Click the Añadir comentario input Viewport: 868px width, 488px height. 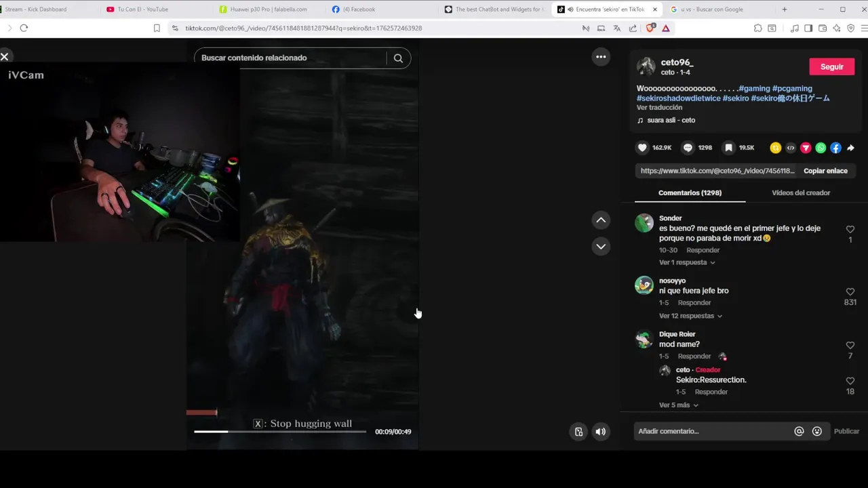pyautogui.click(x=713, y=431)
